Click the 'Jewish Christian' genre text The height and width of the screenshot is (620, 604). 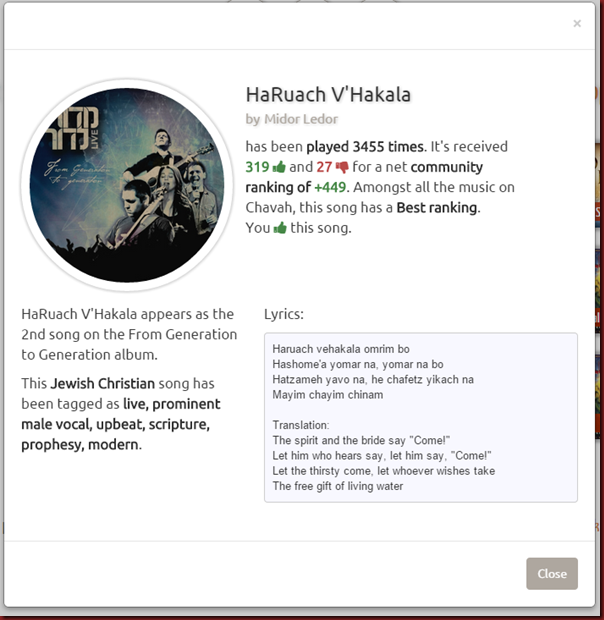click(102, 384)
